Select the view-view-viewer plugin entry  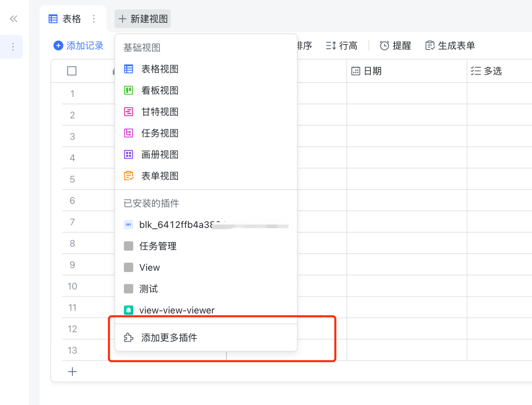coord(177,310)
